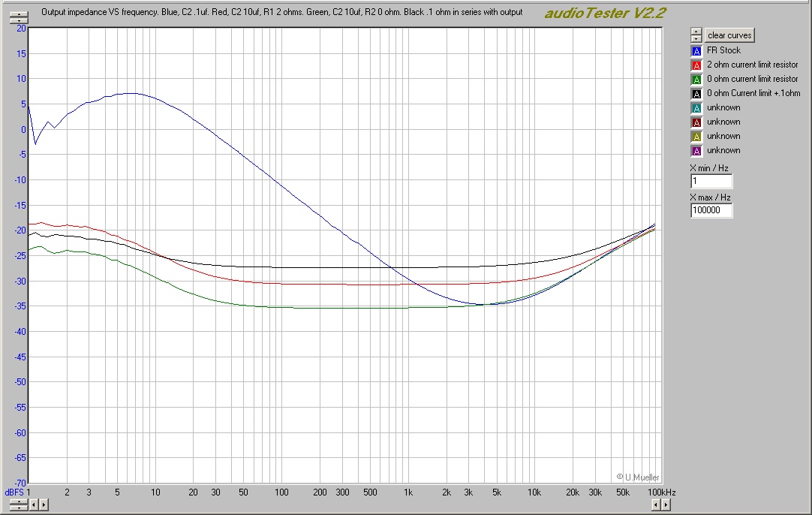Screen dimensions: 812x515
Task: Click the purple unknown curve icon
Action: point(696,150)
